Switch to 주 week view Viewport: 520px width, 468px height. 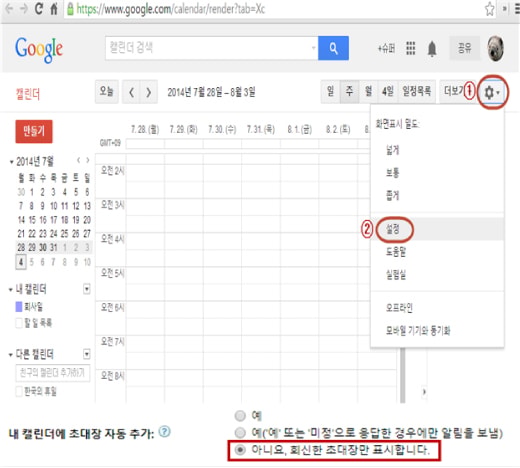pos(349,92)
